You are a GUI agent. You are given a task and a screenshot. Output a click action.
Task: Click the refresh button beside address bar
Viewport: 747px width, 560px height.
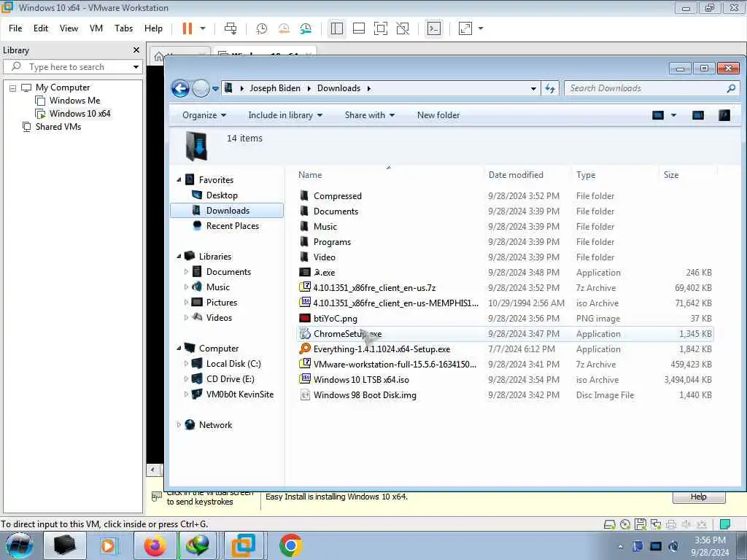pos(550,88)
